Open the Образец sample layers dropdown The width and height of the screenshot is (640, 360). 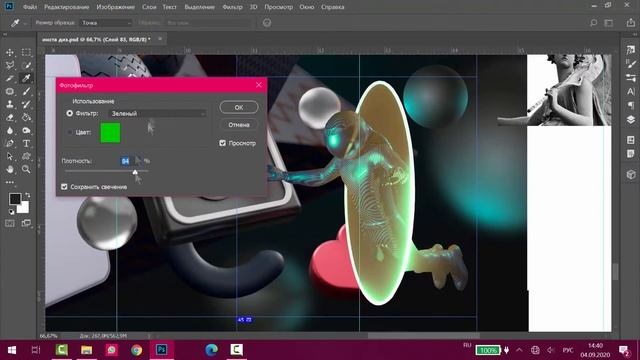[x=208, y=23]
